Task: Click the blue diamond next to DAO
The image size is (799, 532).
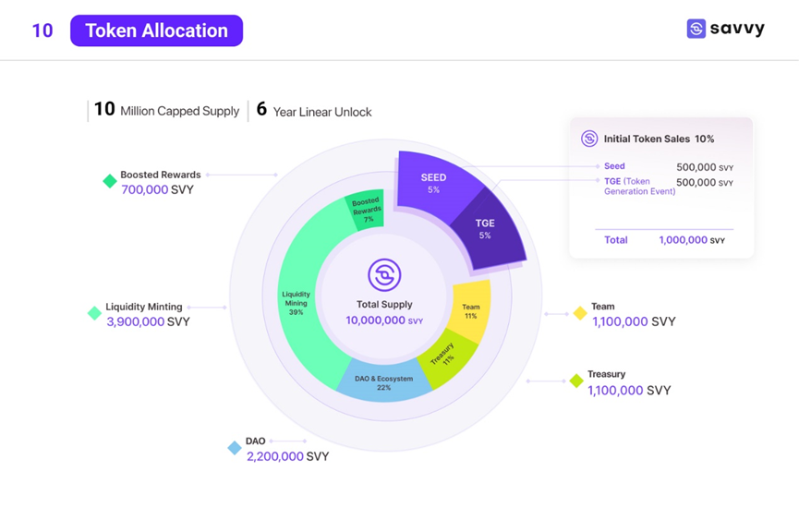Action: coord(235,448)
